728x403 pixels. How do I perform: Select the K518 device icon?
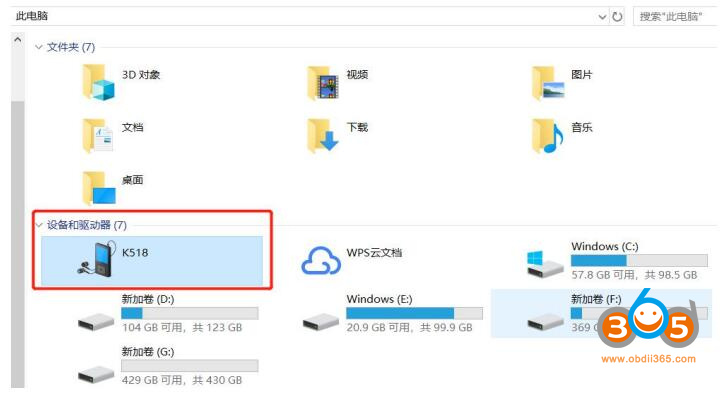100,259
